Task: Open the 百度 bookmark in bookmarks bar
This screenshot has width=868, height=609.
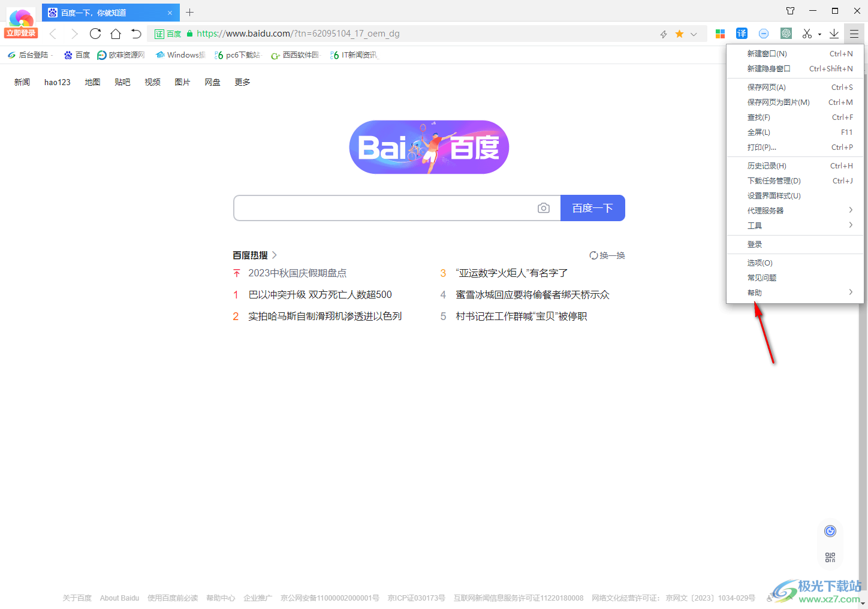Action: 77,55
